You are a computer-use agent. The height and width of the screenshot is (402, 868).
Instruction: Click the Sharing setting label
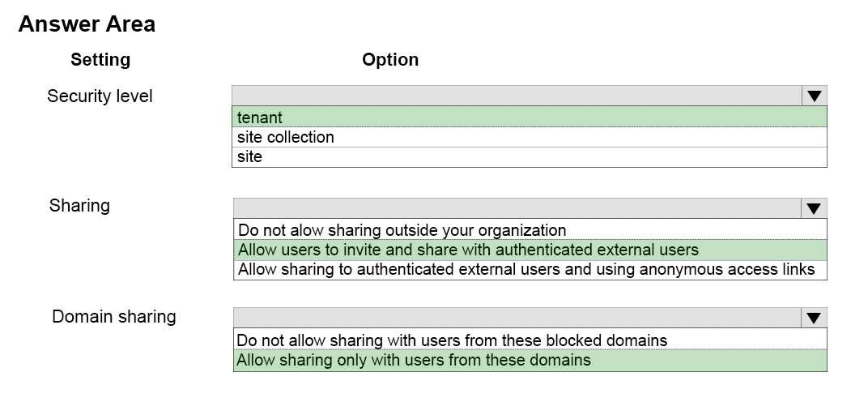click(x=79, y=206)
